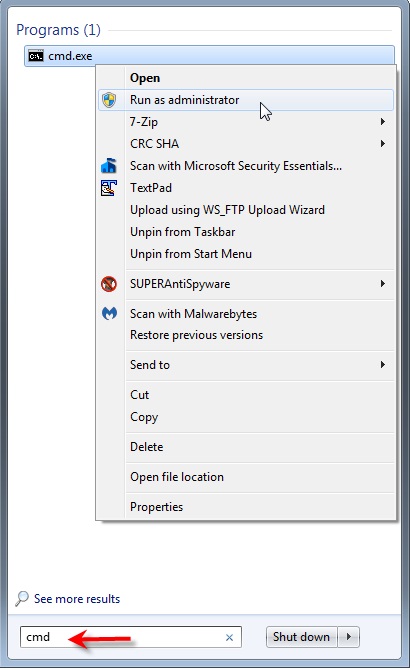This screenshot has height=670, width=410.
Task: Click the Shut down button
Action: click(x=302, y=637)
